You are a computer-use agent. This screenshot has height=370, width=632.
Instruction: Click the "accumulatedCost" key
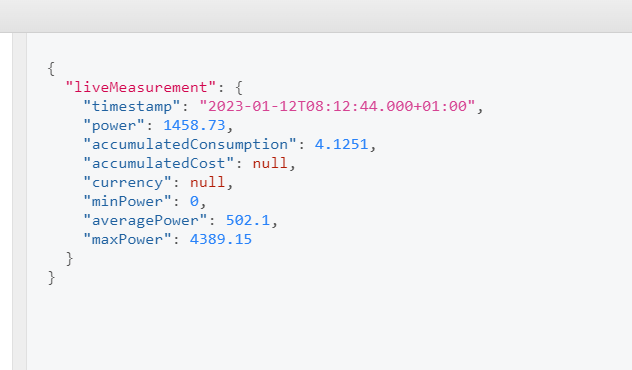click(x=158, y=163)
